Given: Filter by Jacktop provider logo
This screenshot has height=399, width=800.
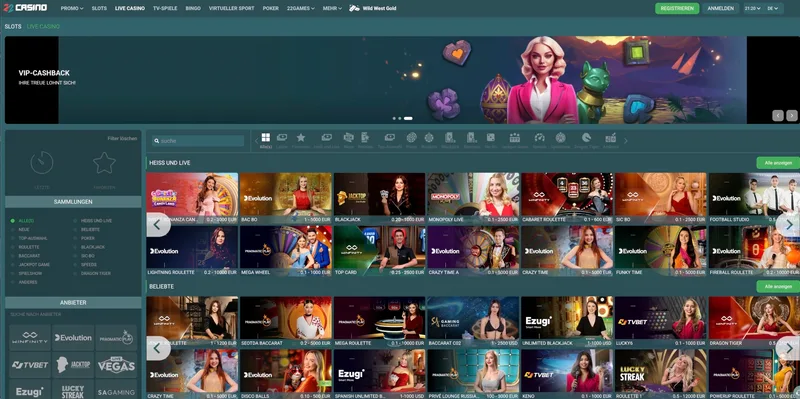Looking at the screenshot, I should tap(73, 365).
